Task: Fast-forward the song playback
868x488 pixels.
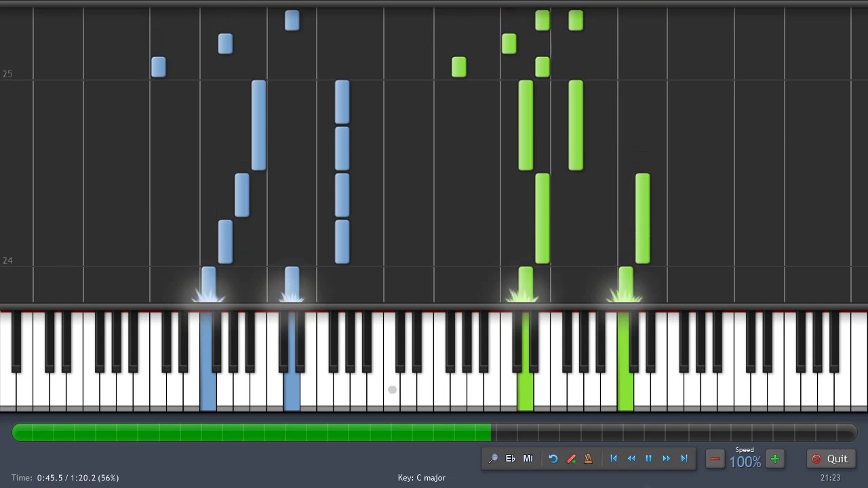Action: pyautogui.click(x=666, y=459)
